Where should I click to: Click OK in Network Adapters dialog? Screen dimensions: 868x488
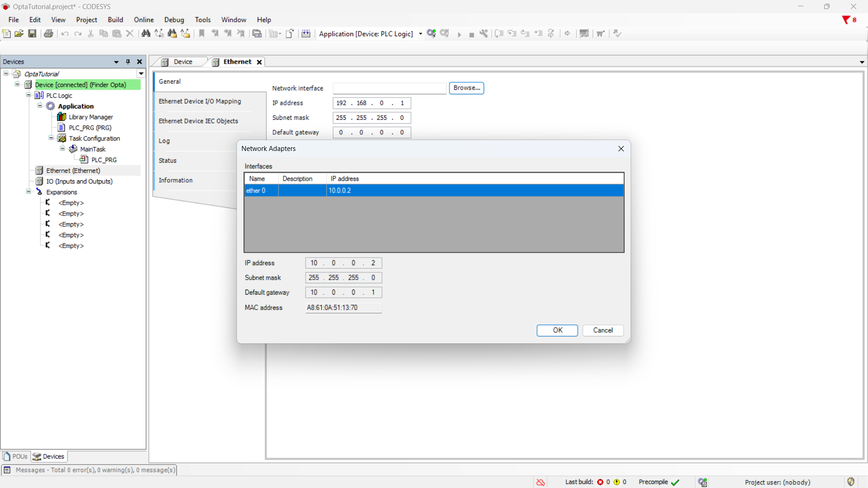tap(557, 330)
